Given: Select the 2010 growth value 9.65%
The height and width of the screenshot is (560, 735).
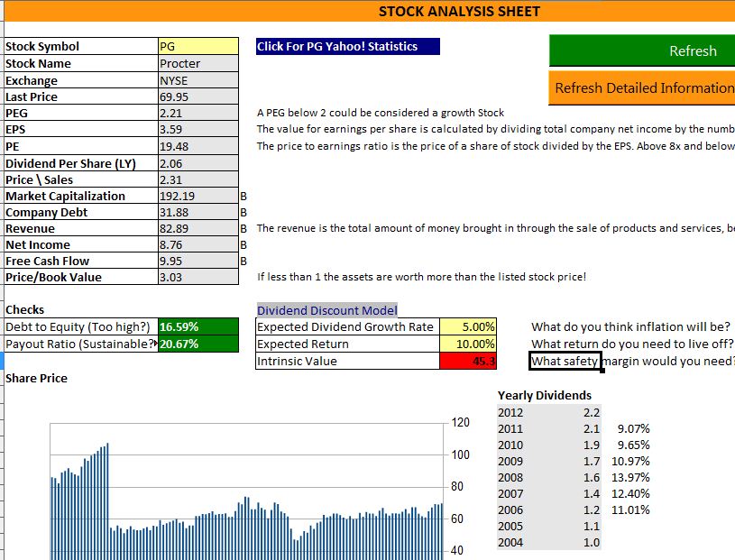Looking at the screenshot, I should coord(633,445).
